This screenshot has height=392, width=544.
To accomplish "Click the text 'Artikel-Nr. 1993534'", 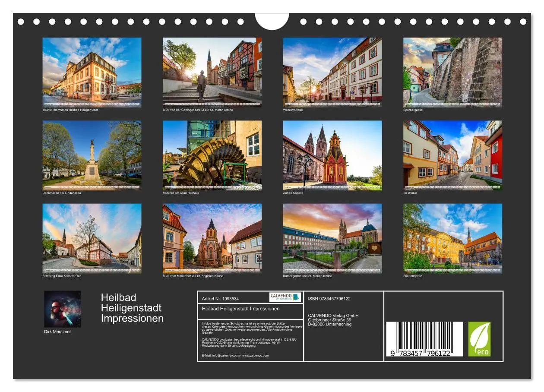I will coord(220,299).
